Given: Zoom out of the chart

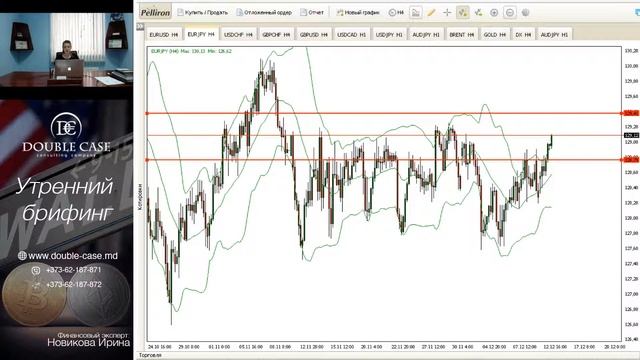Looking at the screenshot, I should coord(510,13).
